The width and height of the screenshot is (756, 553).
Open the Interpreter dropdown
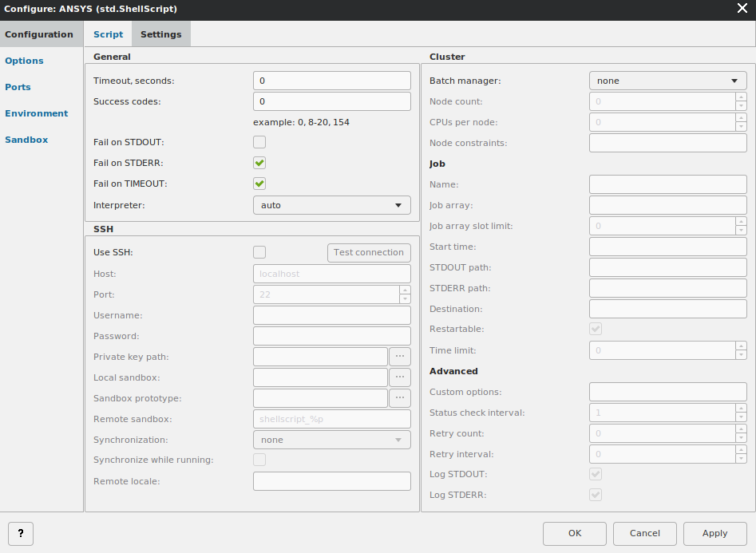tap(332, 205)
